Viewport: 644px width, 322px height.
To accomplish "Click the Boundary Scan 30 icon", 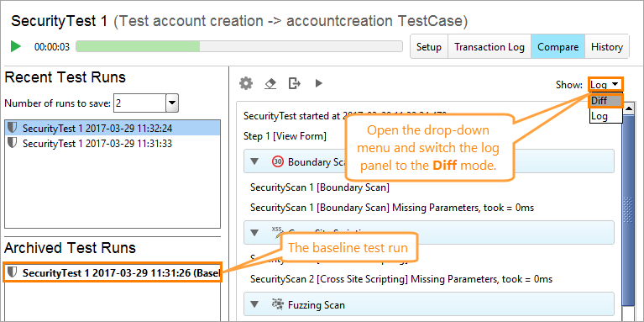I will pos(278,161).
